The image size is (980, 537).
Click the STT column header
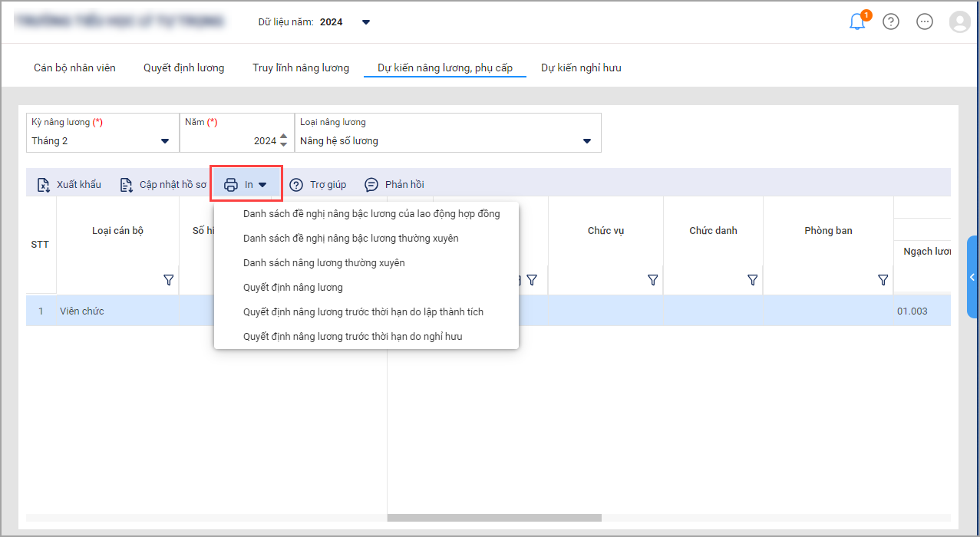[x=40, y=245]
